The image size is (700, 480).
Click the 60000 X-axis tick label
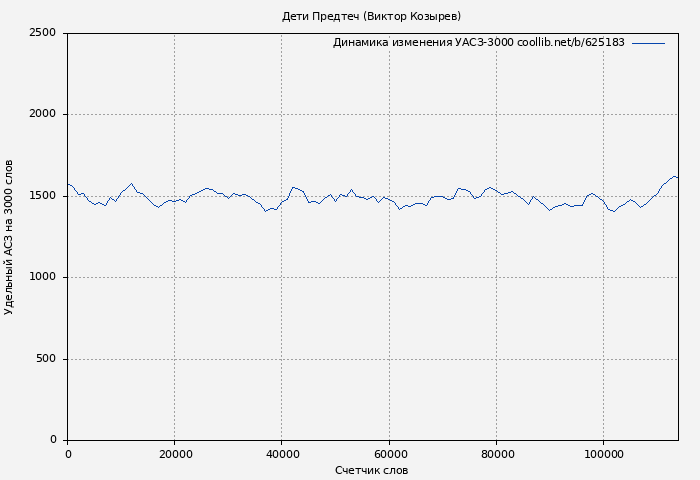389,454
